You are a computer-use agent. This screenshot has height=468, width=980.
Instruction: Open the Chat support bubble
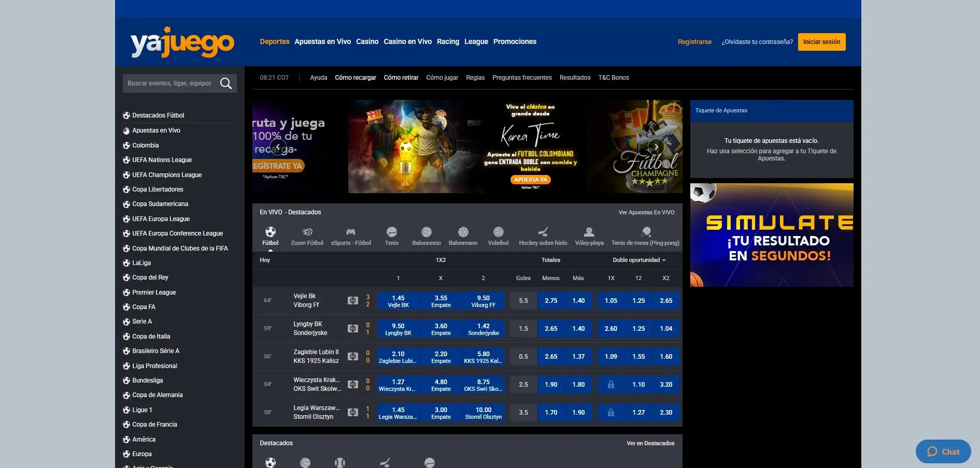pyautogui.click(x=943, y=451)
